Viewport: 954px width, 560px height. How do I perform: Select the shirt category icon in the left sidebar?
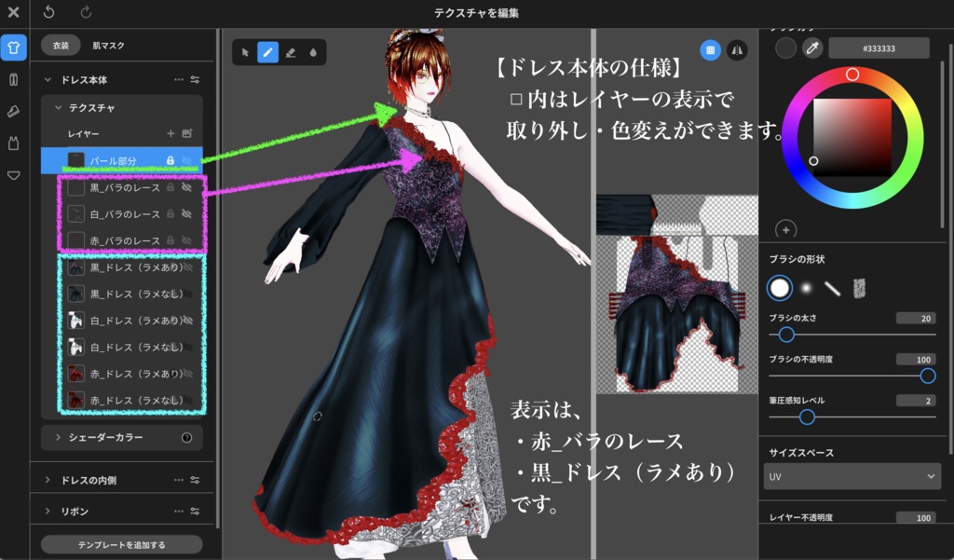click(13, 48)
